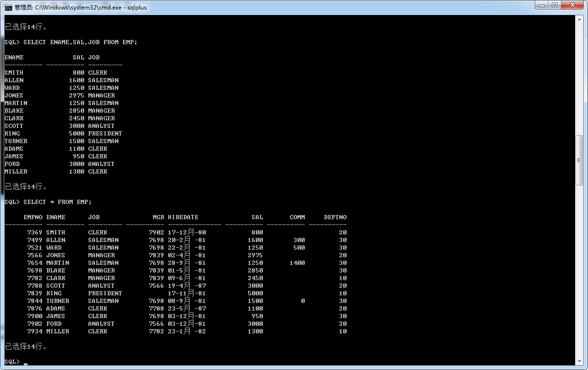This screenshot has width=588, height=370.
Task: Click the EMPNO column header
Action: [x=33, y=217]
